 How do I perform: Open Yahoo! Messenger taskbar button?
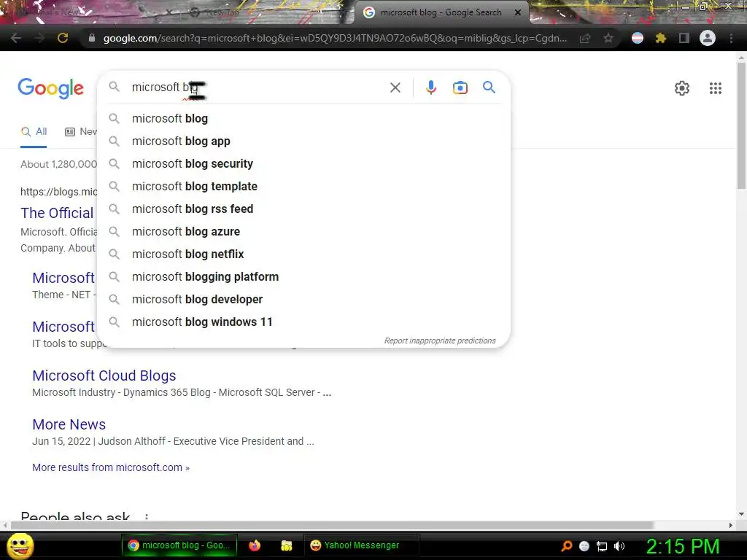(362, 545)
